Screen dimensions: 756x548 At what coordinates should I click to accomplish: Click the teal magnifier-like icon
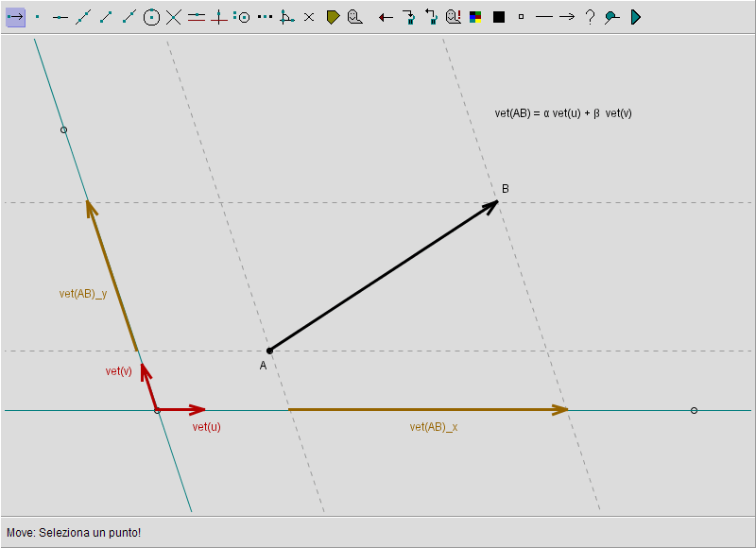click(x=611, y=17)
